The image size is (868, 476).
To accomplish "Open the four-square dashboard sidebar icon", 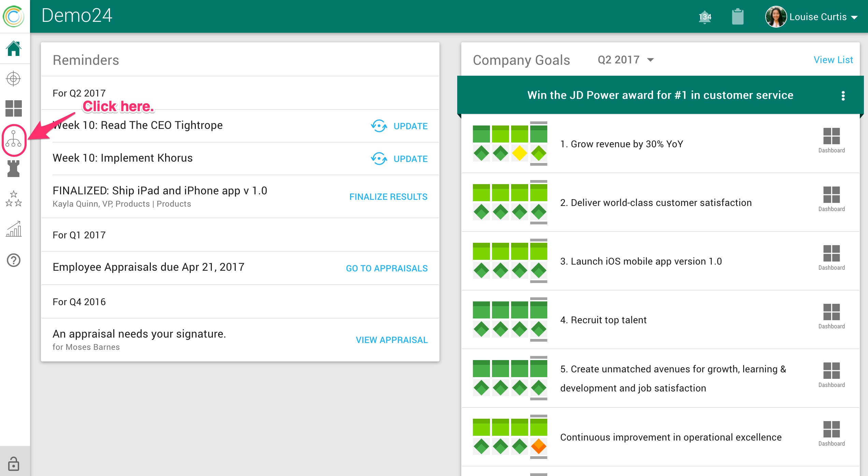I will click(x=14, y=108).
